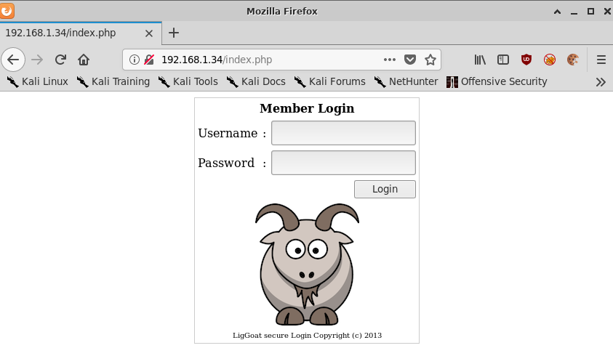Open a new tab with plus button
The image size is (613, 364).
click(174, 33)
